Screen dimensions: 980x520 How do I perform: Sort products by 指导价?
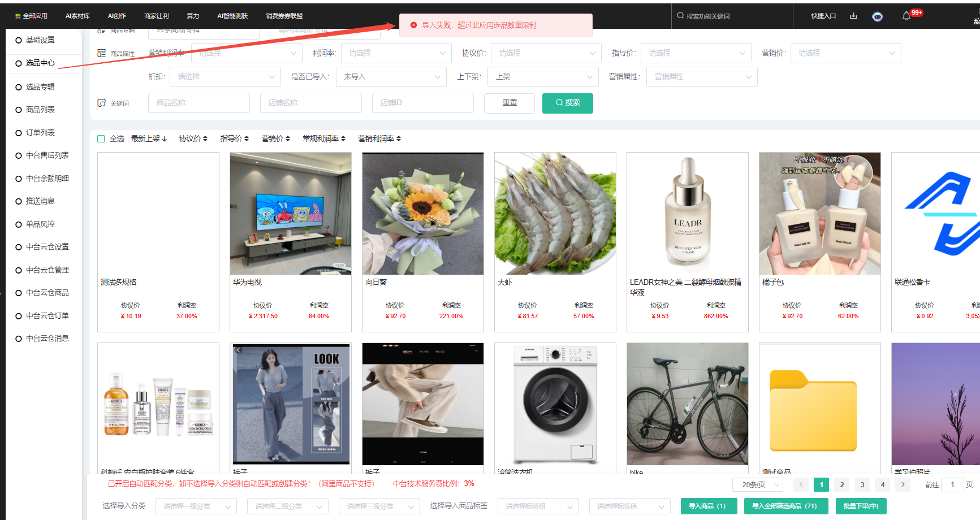pyautogui.click(x=235, y=138)
